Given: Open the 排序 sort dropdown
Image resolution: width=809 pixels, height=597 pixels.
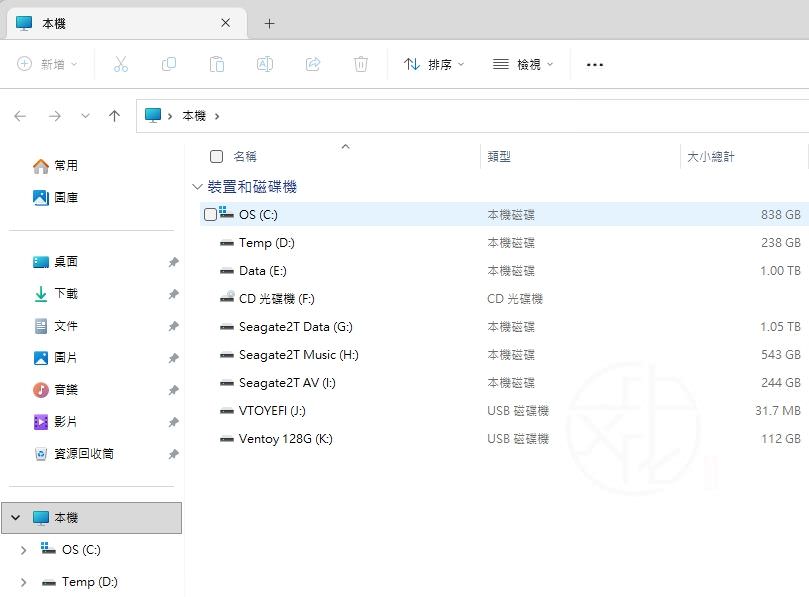Looking at the screenshot, I should click(434, 64).
